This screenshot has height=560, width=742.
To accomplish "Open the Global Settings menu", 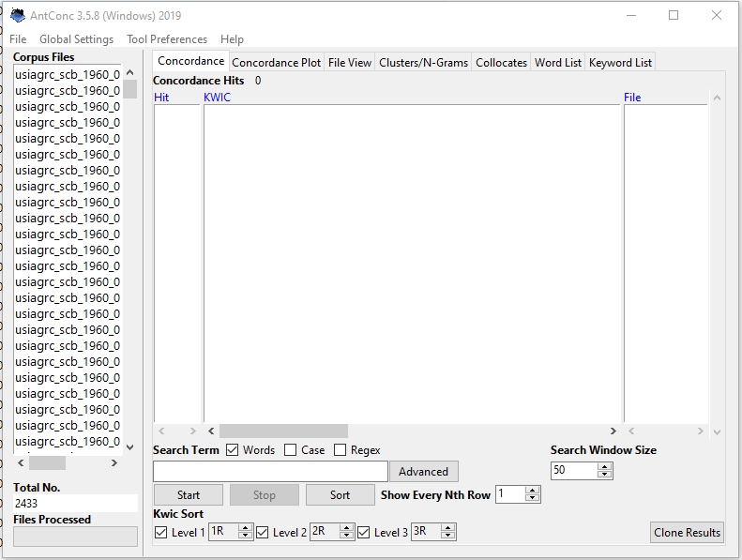I will click(x=76, y=39).
